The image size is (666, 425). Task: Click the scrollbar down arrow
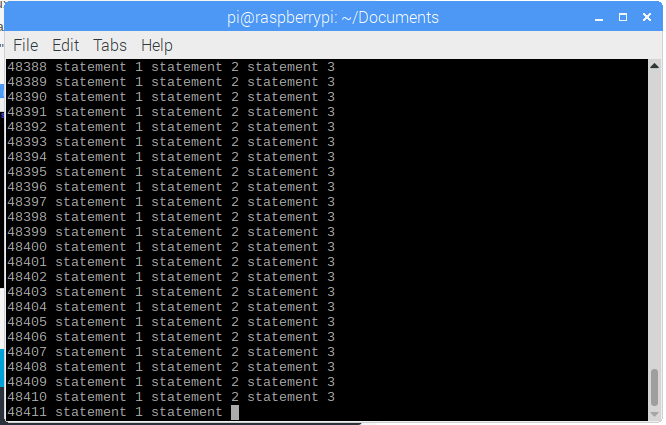(655, 415)
